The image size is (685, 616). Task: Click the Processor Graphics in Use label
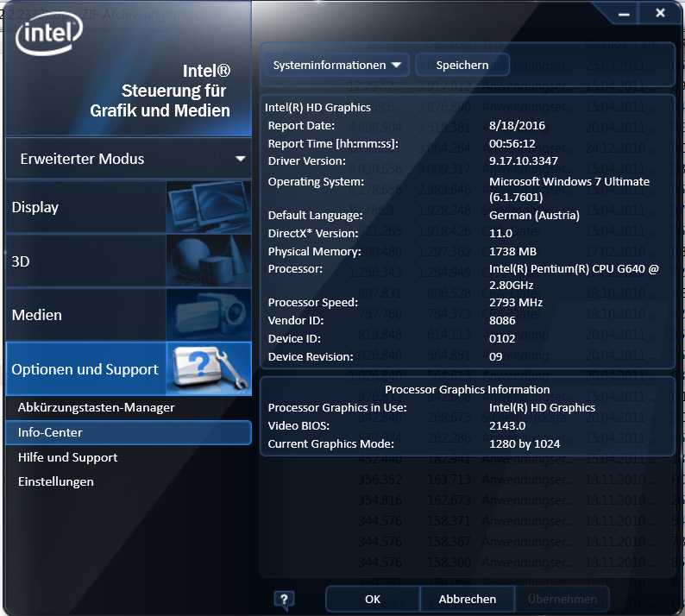(x=337, y=407)
